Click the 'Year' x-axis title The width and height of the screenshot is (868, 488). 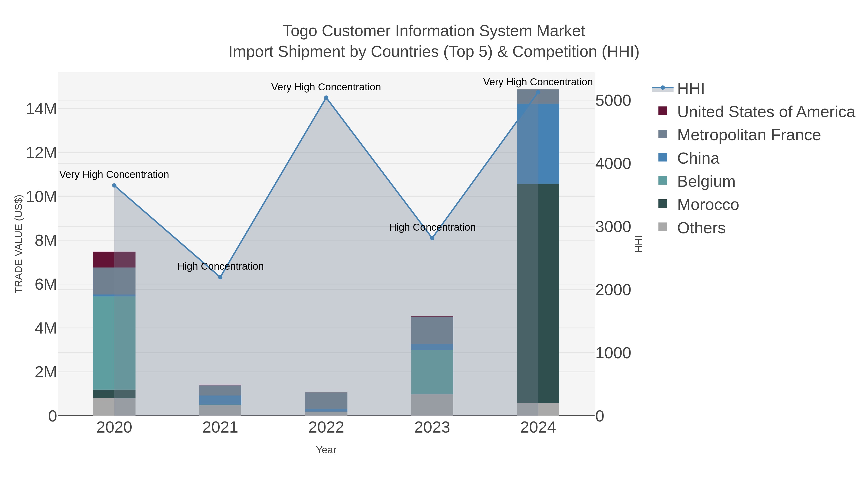coord(326,450)
